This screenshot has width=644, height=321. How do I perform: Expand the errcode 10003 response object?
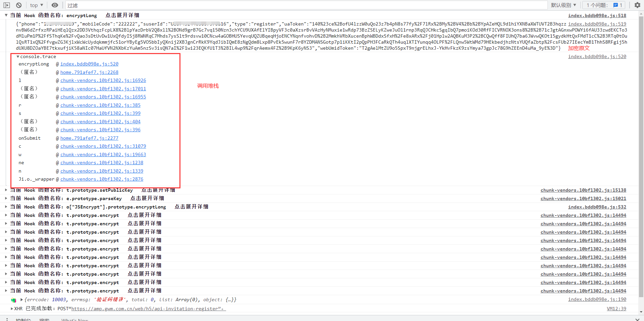tap(22, 300)
